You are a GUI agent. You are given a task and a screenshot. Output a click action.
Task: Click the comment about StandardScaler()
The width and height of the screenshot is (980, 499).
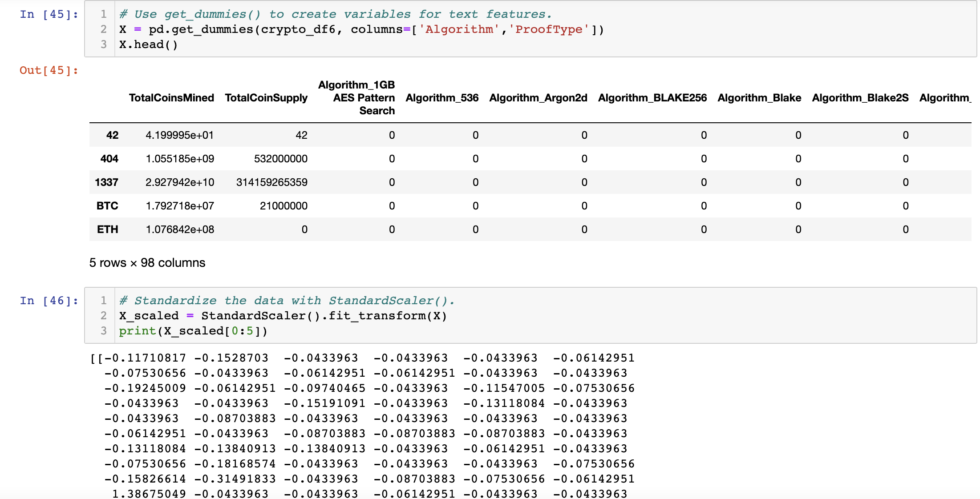[287, 301]
